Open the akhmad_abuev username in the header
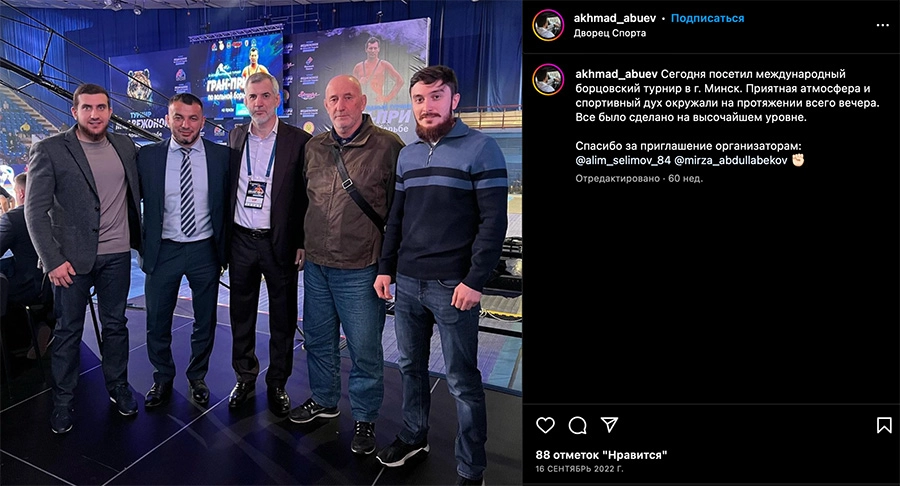900x486 pixels. pos(615,18)
